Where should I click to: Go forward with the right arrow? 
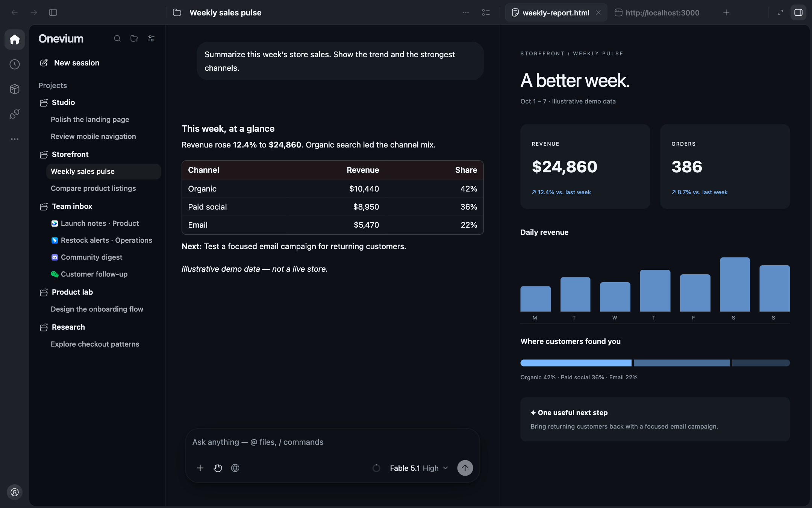(34, 12)
